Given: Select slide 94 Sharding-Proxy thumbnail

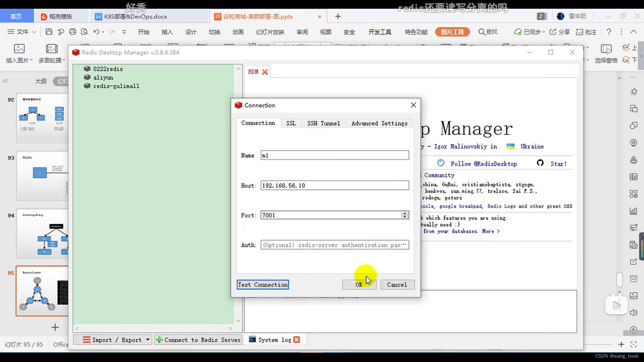Looking at the screenshot, I should 42,233.
